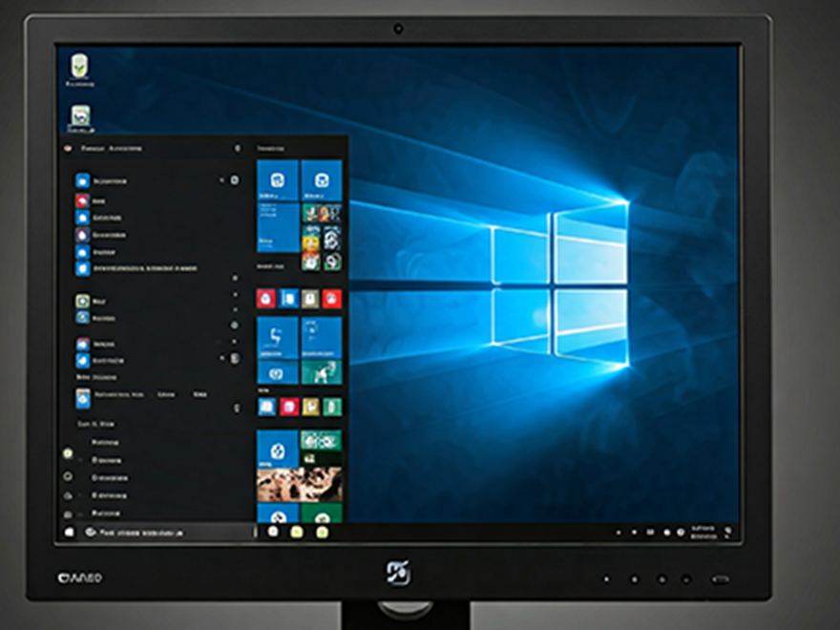
Task: Click the Windows Start button on the taskbar
Action: tap(69, 532)
